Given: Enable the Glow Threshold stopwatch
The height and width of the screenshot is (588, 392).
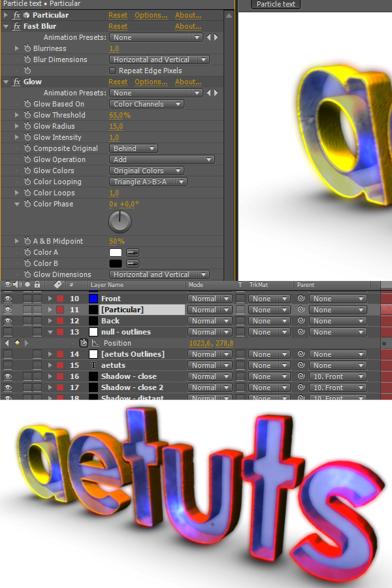Looking at the screenshot, I should (27, 115).
